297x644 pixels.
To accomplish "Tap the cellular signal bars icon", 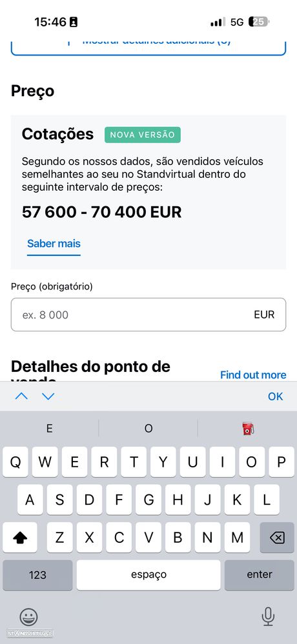I will click(x=218, y=22).
